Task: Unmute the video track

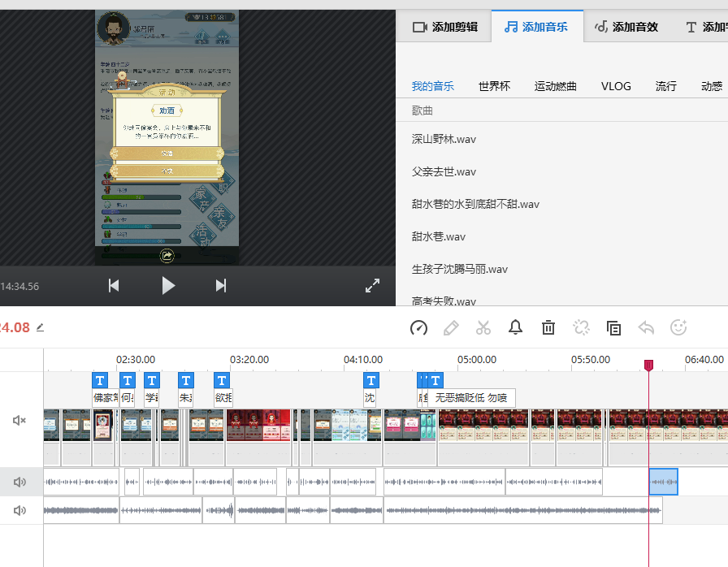Action: pyautogui.click(x=19, y=421)
